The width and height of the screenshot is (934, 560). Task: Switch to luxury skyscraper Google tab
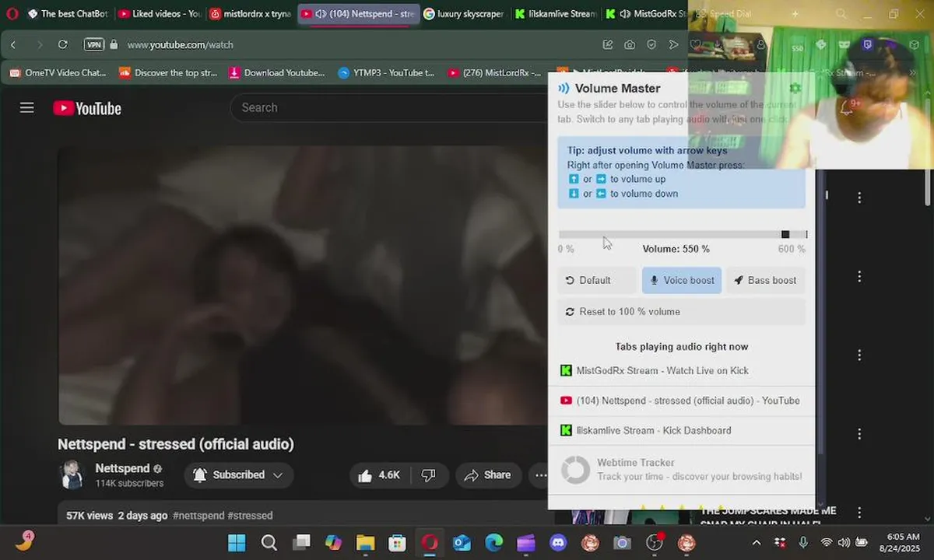[x=465, y=14]
